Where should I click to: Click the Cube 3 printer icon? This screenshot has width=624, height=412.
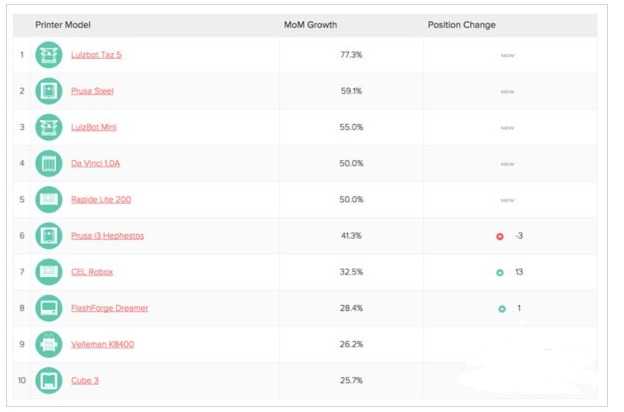[x=48, y=380]
